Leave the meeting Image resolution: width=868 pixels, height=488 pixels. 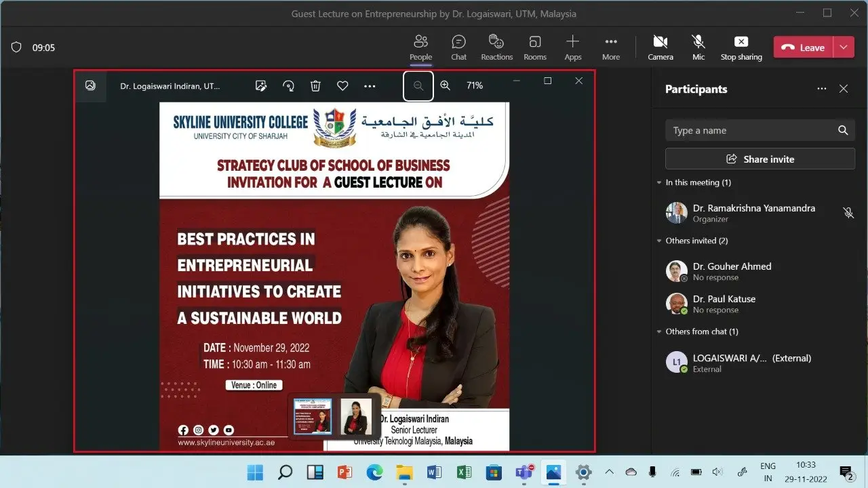click(803, 47)
